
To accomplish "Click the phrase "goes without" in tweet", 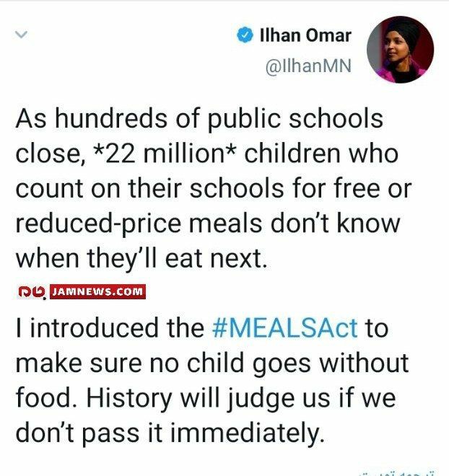I will pos(331,363).
